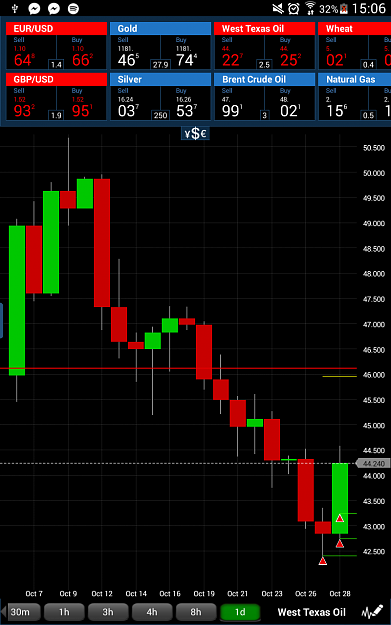Tap West Texas Oil Sell price 44.22
The image size is (391, 625).
[x=233, y=56]
